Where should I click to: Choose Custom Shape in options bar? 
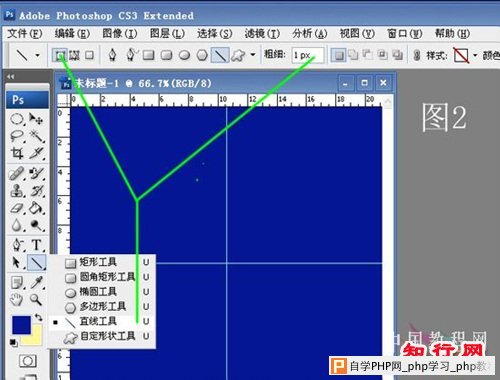coord(238,55)
